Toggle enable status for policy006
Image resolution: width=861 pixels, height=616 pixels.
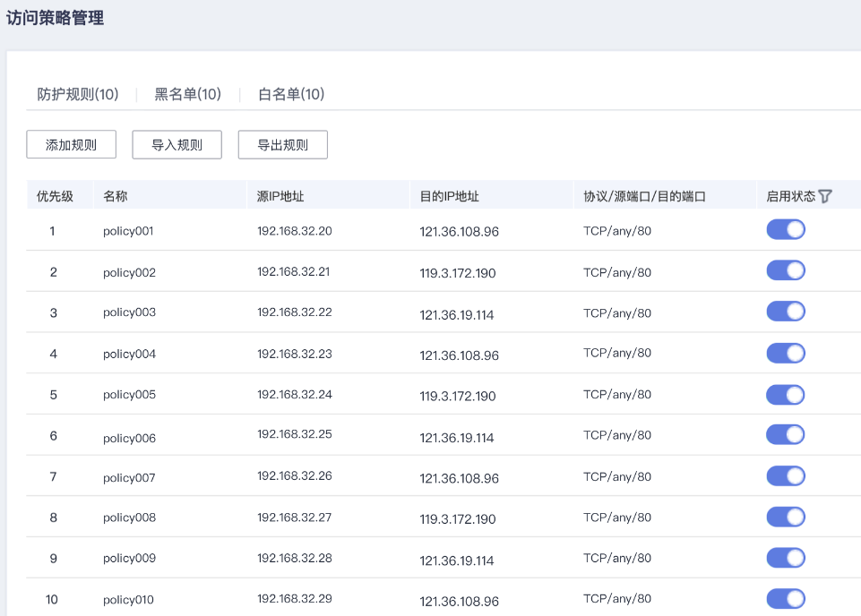[x=786, y=434]
